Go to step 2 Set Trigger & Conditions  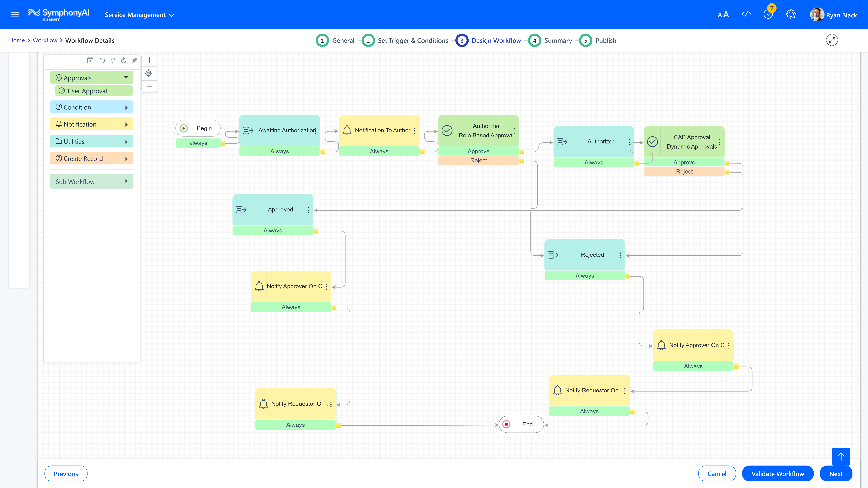click(405, 40)
